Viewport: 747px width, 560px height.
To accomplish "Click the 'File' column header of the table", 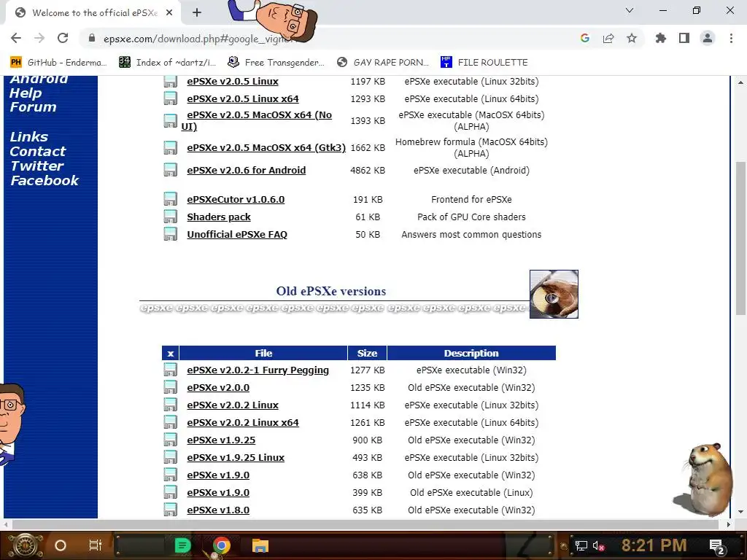I will 263,353.
